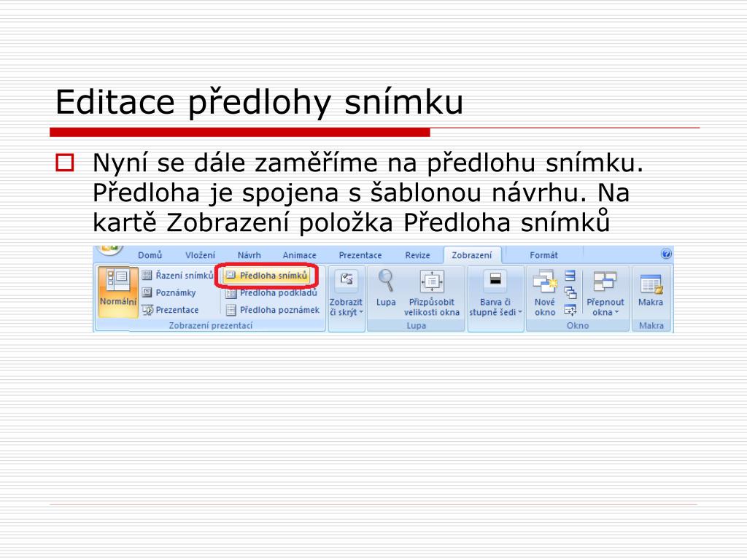
Task: Click Nové okno button
Action: click(544, 293)
